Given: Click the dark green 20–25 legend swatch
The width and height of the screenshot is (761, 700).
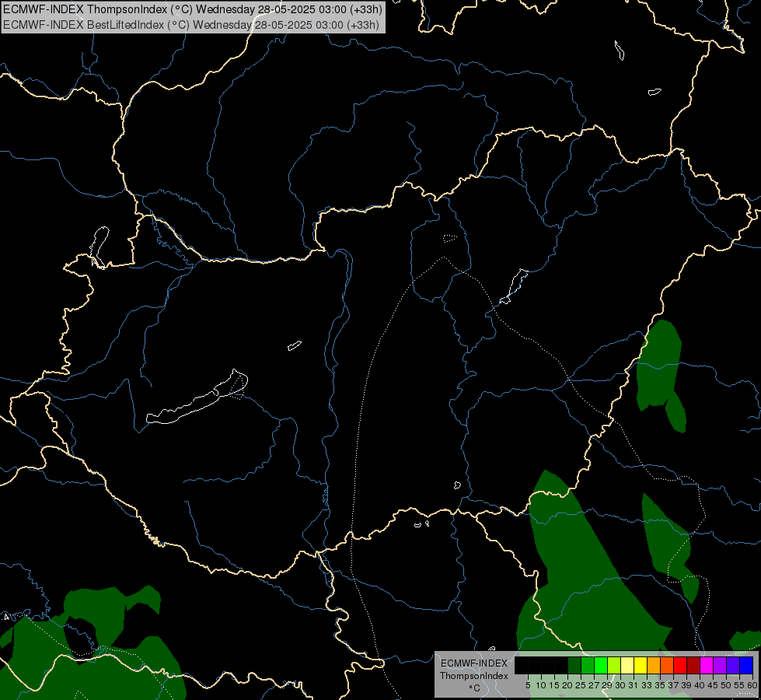Looking at the screenshot, I should (x=574, y=665).
